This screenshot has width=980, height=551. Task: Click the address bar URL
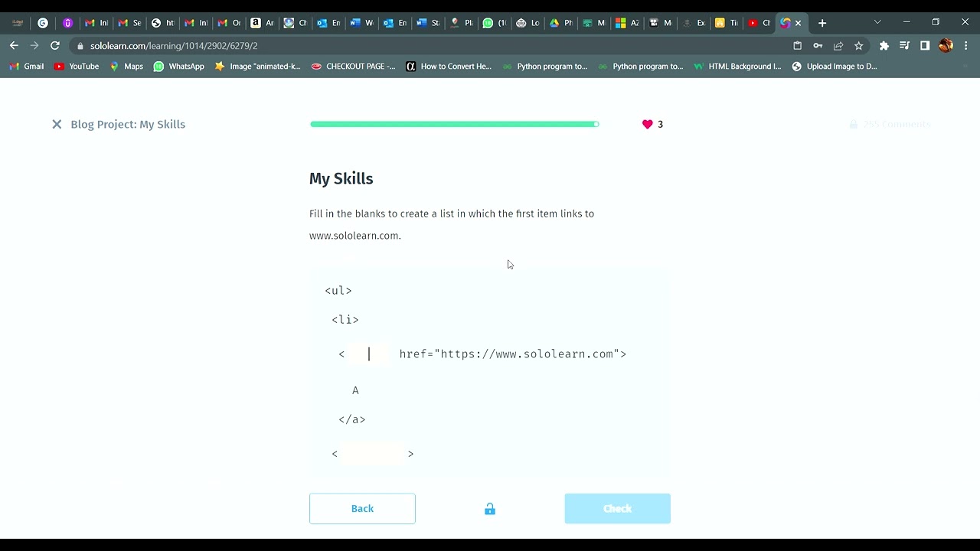(174, 46)
